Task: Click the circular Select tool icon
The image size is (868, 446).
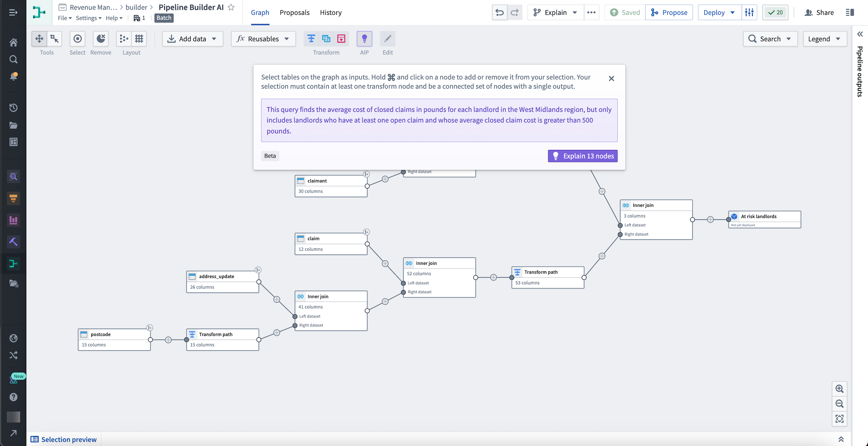Action: [x=77, y=38]
